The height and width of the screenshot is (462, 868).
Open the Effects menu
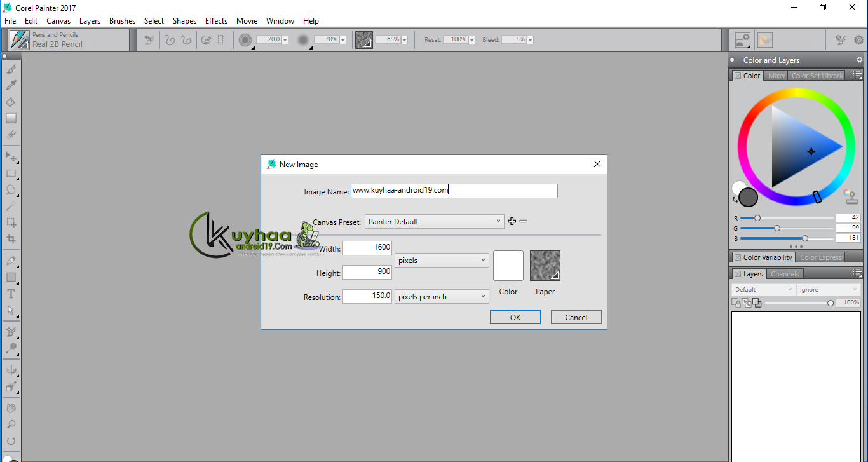pyautogui.click(x=216, y=21)
